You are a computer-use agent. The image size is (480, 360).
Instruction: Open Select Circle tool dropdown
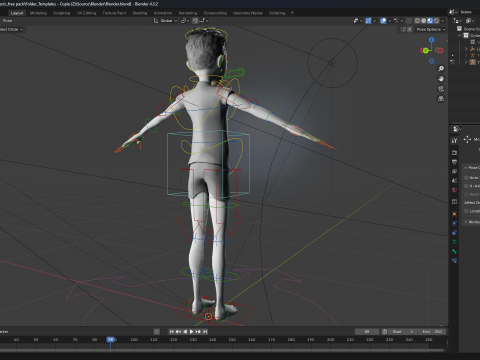tap(12, 29)
